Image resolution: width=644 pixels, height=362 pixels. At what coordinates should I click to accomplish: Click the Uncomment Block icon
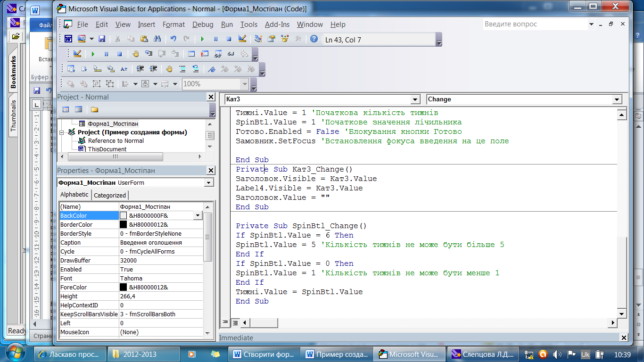(196, 69)
